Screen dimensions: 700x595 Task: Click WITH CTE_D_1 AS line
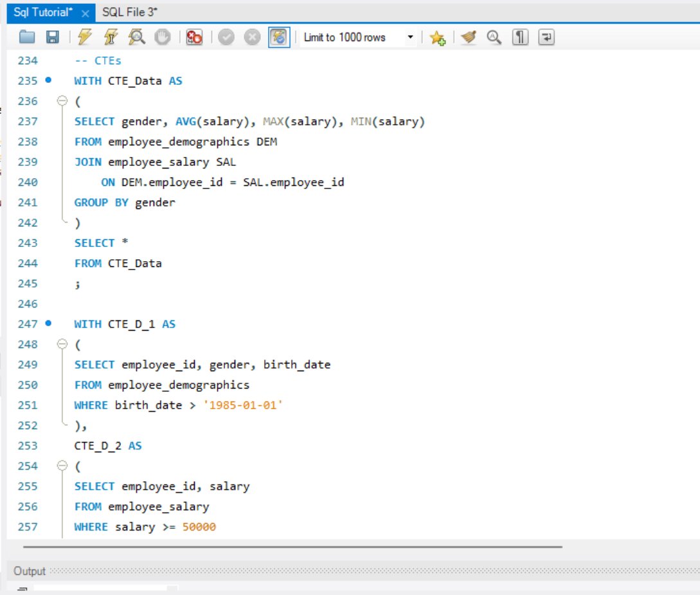(x=125, y=324)
